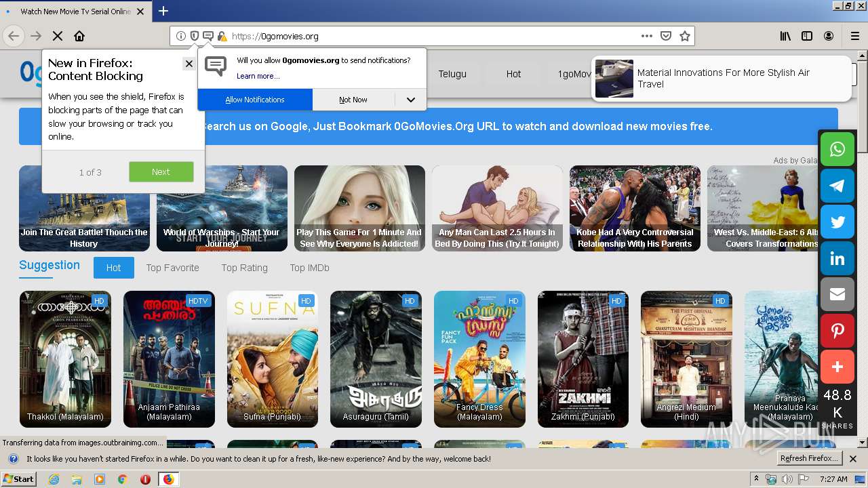Switch to Top IMDb tab
The height and width of the screenshot is (488, 868).
[x=309, y=268]
